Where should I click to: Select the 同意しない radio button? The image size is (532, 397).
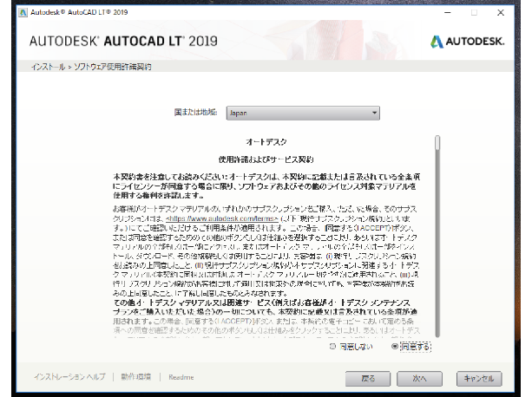332,346
